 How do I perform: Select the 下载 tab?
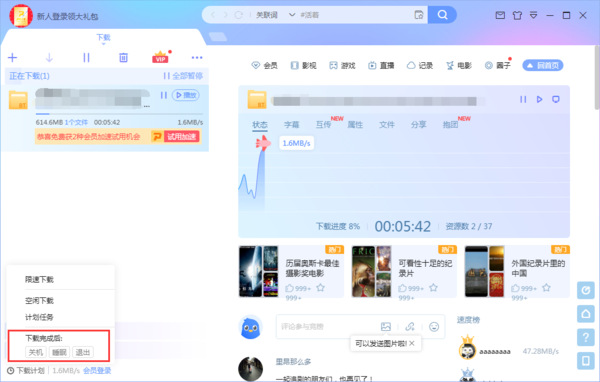point(103,37)
